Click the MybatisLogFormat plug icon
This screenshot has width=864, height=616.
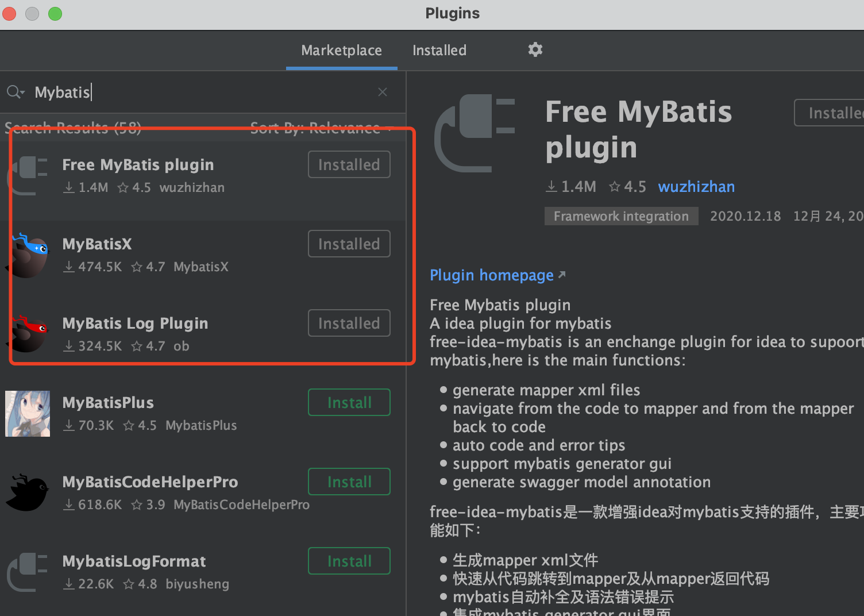point(27,572)
